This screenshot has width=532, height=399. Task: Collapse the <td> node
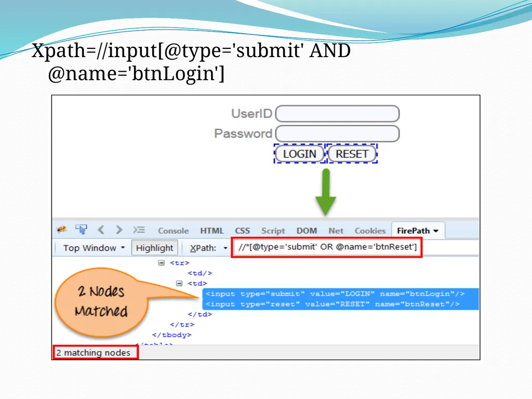(179, 283)
